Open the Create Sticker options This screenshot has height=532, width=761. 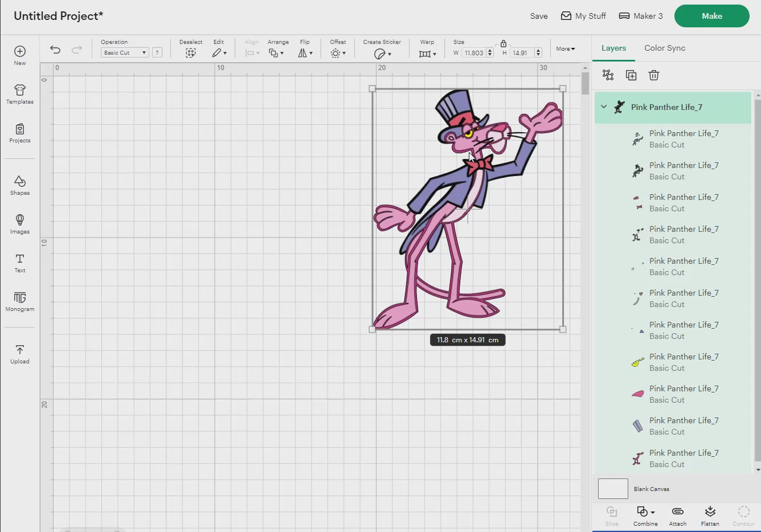coord(382,54)
